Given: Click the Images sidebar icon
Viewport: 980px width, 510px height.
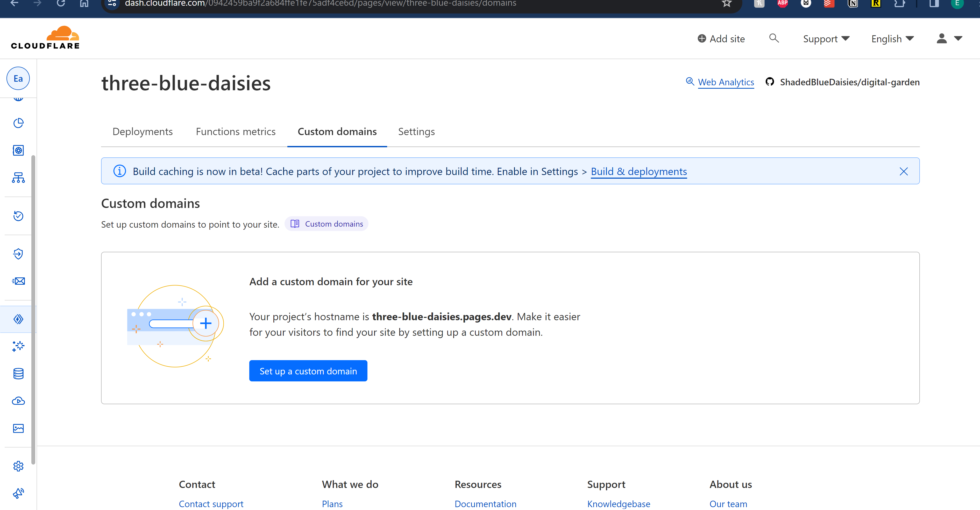Looking at the screenshot, I should click(x=18, y=429).
